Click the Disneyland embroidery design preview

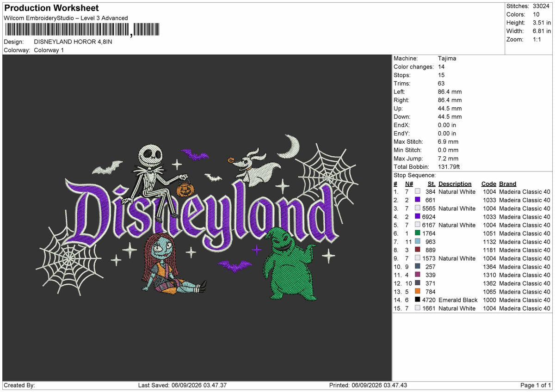click(x=197, y=218)
